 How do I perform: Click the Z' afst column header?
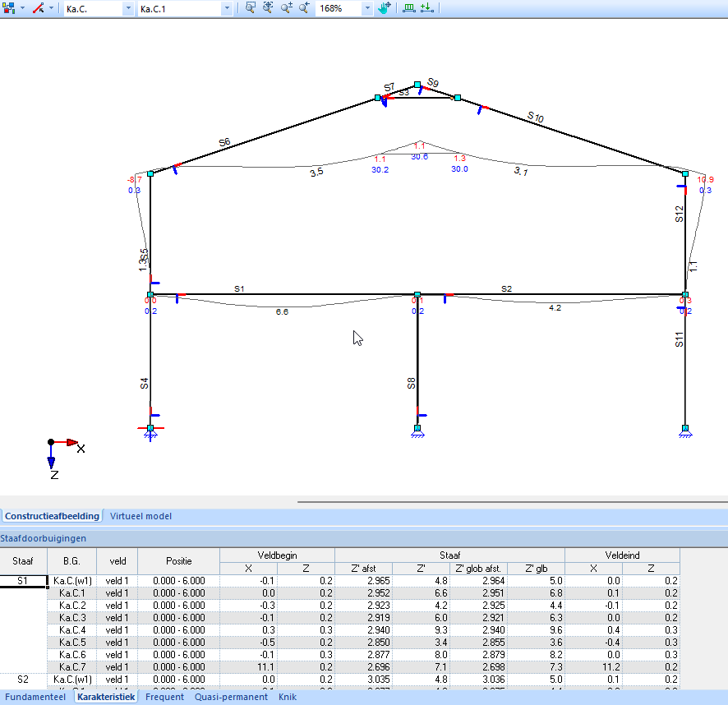pos(363,569)
